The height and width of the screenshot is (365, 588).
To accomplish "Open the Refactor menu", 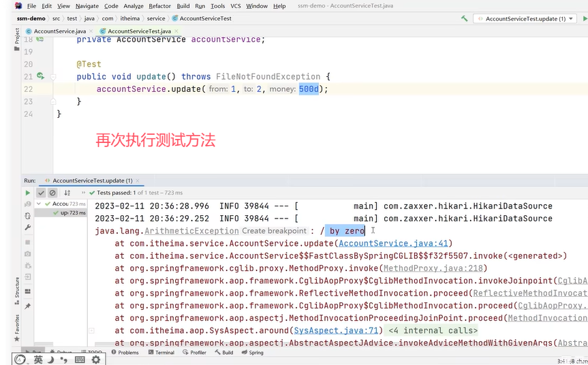I will click(x=159, y=6).
